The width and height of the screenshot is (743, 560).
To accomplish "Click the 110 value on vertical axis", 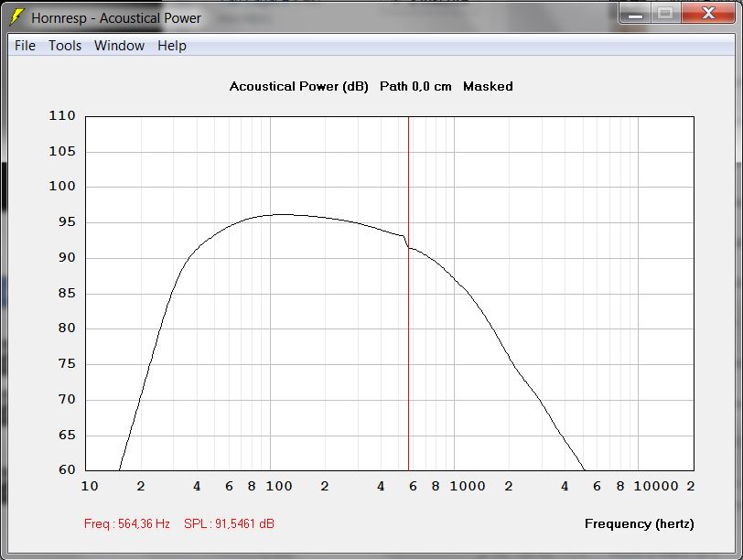I will 62,115.
